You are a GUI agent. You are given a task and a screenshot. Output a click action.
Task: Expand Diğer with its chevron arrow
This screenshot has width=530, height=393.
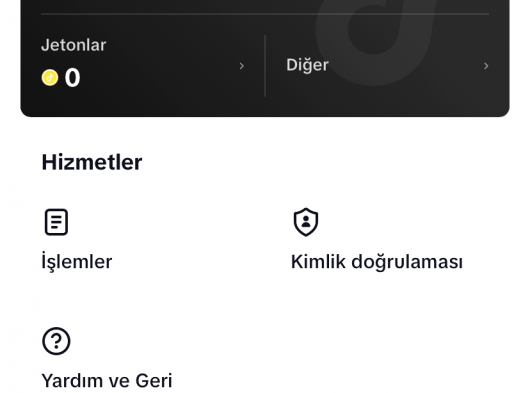pos(486,66)
